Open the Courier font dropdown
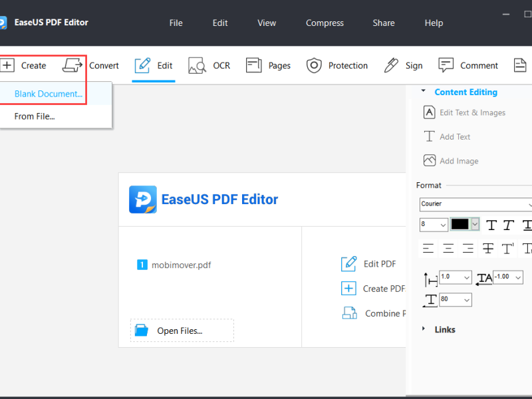The width and height of the screenshot is (532, 399). point(474,204)
